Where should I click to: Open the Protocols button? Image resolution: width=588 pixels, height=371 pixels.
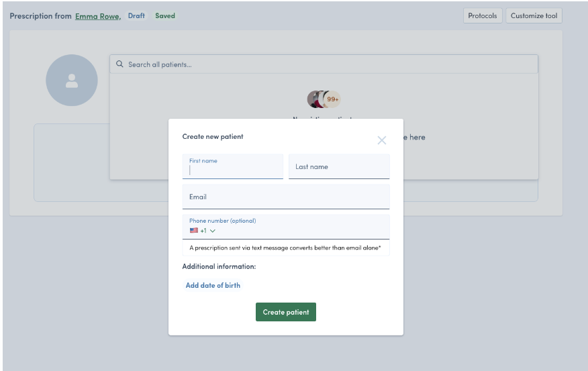(x=483, y=15)
